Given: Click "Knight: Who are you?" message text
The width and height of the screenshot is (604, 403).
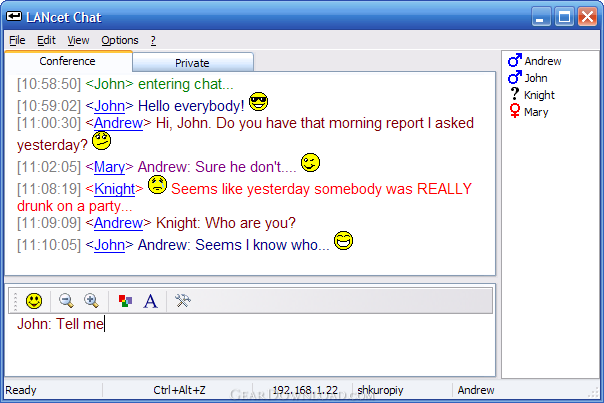Looking at the screenshot, I should click(226, 223).
